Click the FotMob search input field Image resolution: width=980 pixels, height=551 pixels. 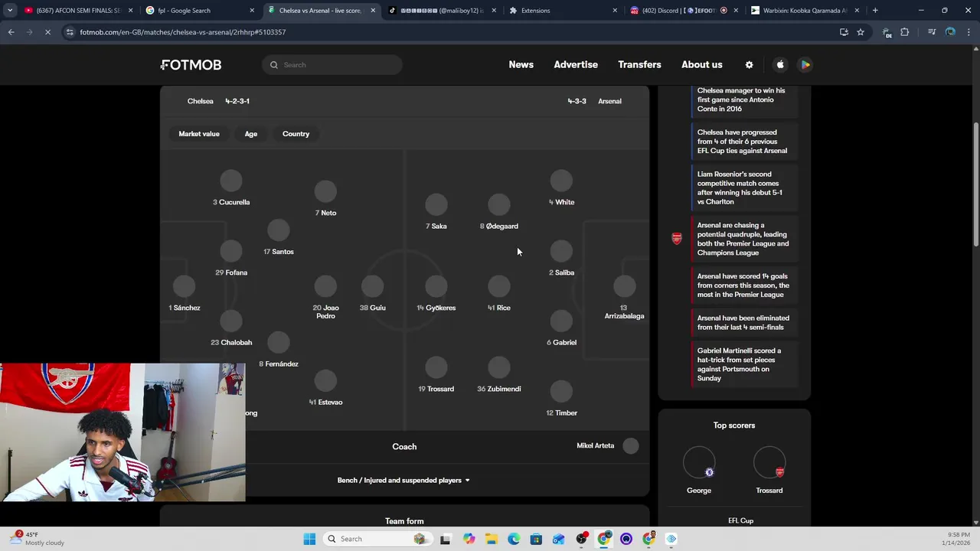click(332, 65)
